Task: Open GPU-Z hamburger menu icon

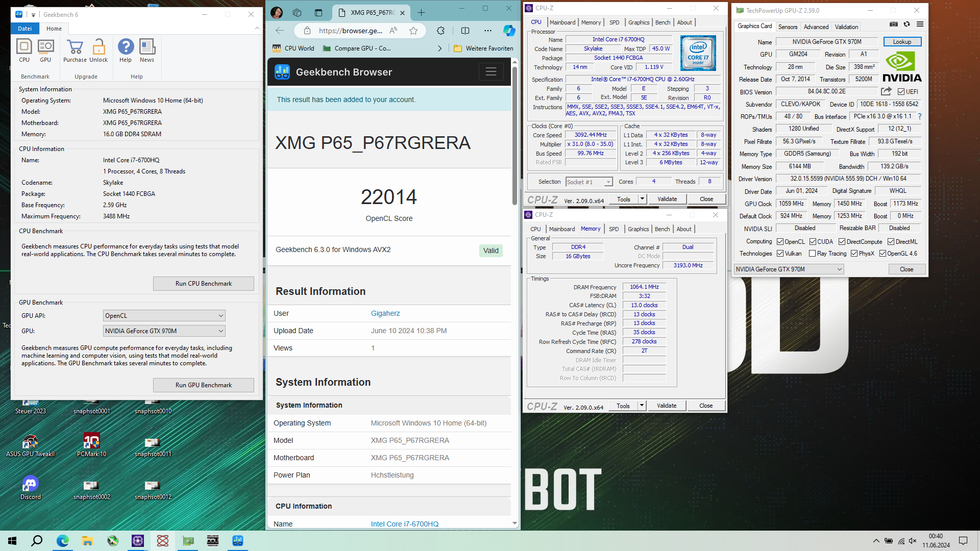Action: (920, 24)
